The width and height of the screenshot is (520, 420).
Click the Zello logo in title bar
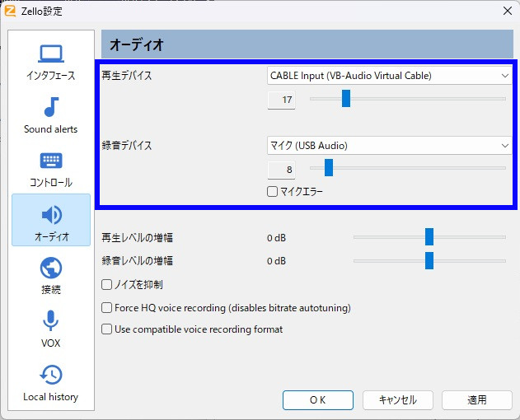[11, 11]
